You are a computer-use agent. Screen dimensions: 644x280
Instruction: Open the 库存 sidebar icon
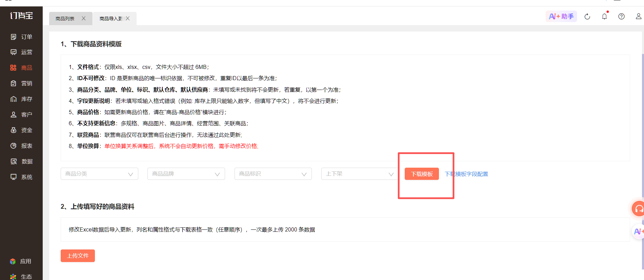click(x=14, y=99)
